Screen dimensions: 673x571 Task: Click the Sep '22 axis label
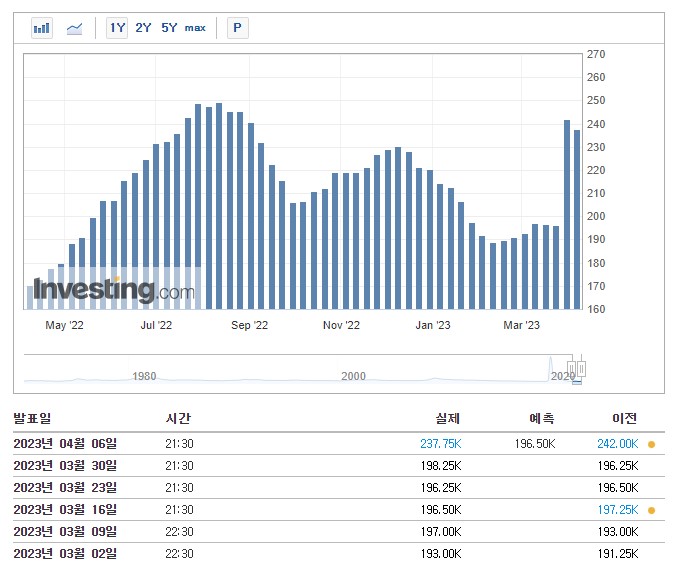[x=249, y=325]
